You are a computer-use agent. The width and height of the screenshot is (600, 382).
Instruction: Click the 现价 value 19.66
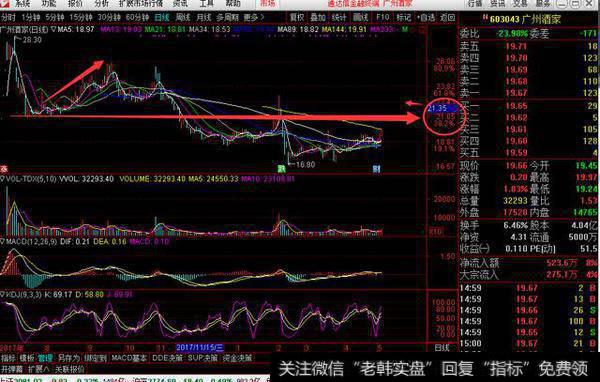(x=516, y=165)
